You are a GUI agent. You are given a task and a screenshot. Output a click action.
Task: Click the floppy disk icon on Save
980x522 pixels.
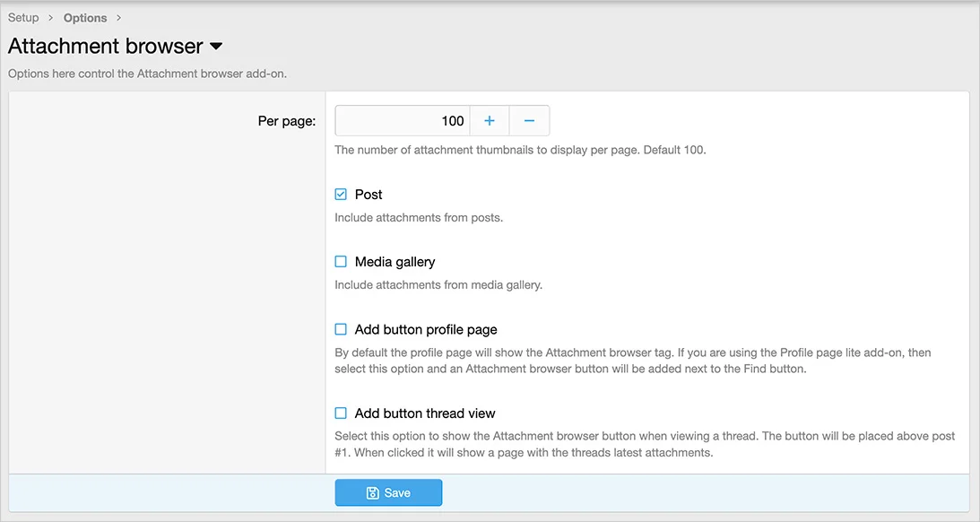[x=373, y=493]
